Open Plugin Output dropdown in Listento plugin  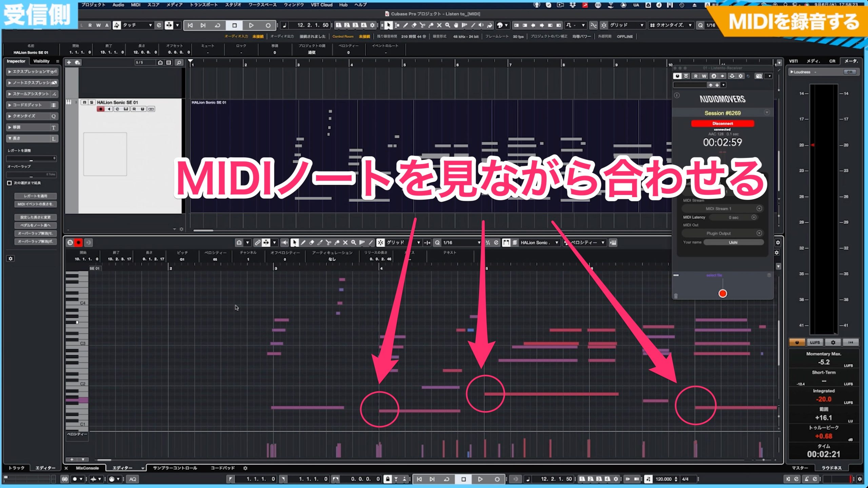[x=722, y=233]
